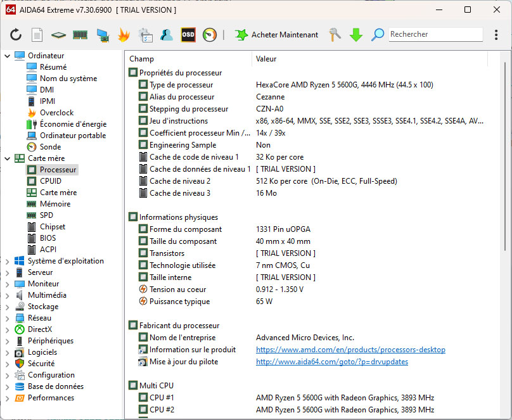Launch the stability test flame icon
Viewport: 512px width, 420px height.
[x=124, y=35]
